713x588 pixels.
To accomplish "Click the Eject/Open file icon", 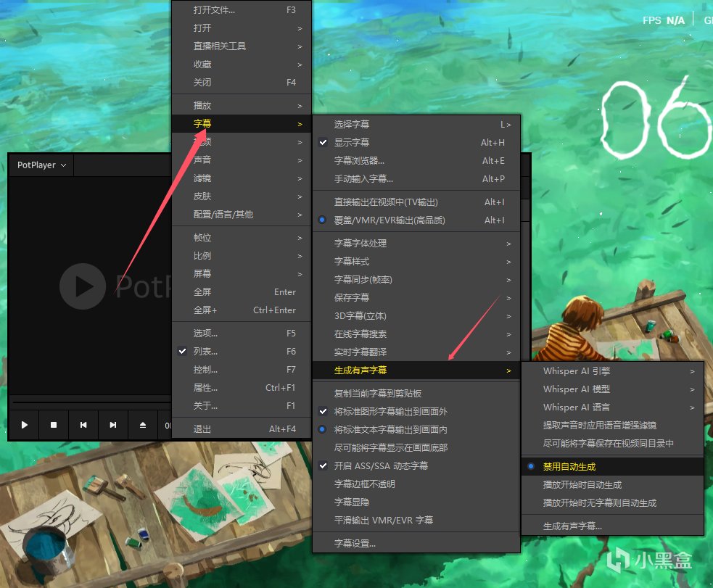I will [143, 425].
